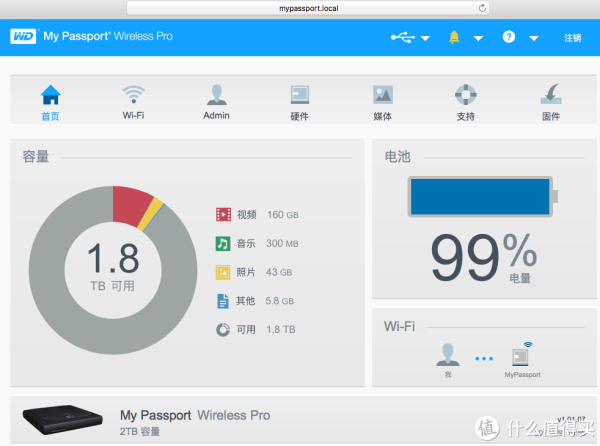Click the 160 GB video value

coord(283,215)
